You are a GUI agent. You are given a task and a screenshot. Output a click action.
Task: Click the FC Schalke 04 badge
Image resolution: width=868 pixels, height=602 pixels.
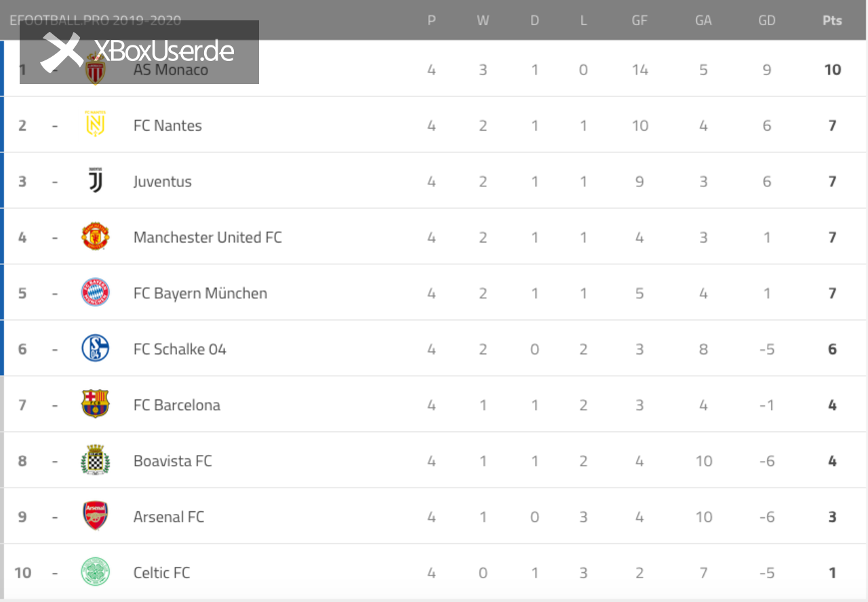[96, 348]
